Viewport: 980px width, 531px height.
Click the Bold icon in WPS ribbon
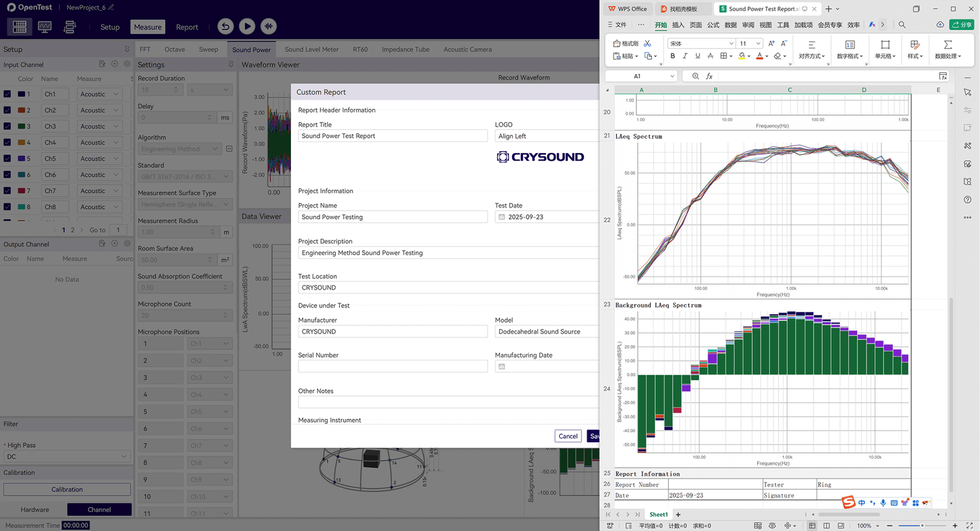673,56
